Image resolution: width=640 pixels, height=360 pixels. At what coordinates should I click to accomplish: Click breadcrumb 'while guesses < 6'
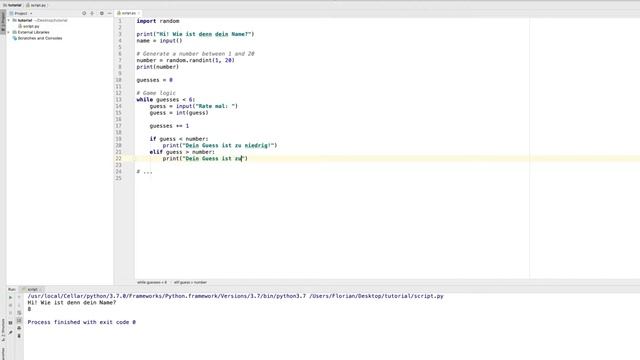coord(152,282)
